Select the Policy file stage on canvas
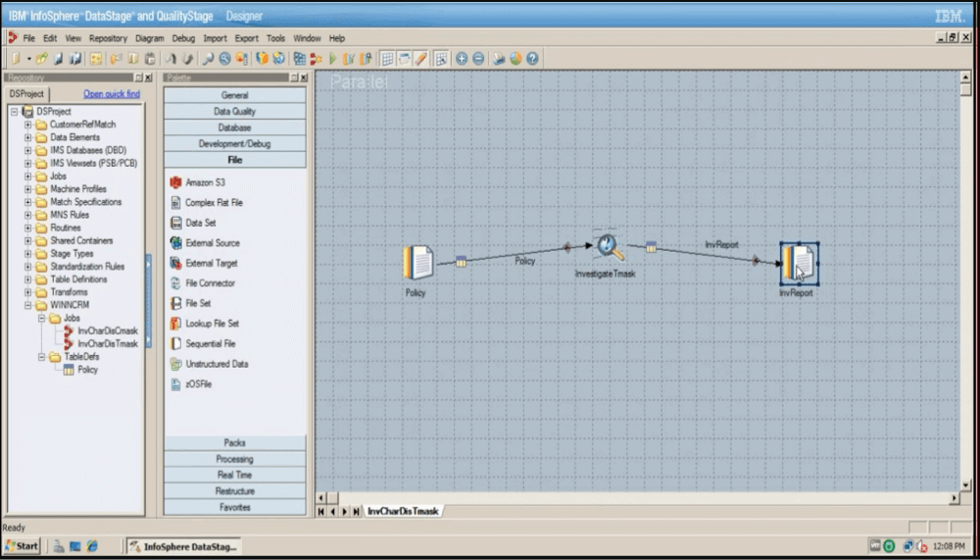 417,263
